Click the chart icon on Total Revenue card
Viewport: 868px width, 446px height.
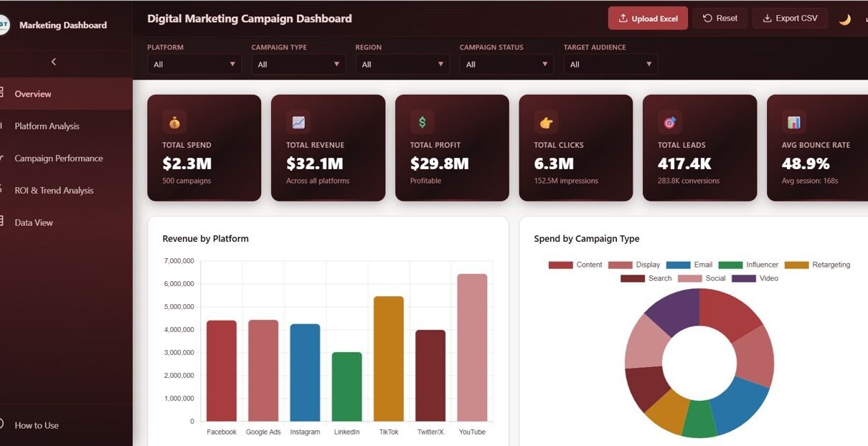298,123
